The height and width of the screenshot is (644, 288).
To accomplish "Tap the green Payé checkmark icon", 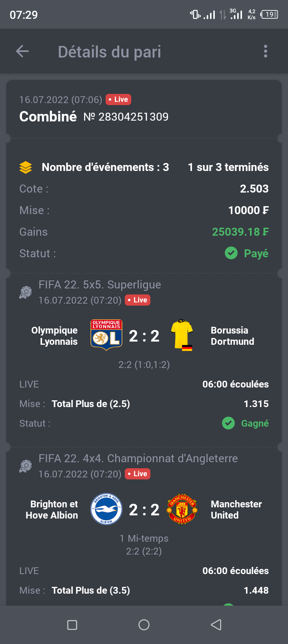I will (x=231, y=253).
